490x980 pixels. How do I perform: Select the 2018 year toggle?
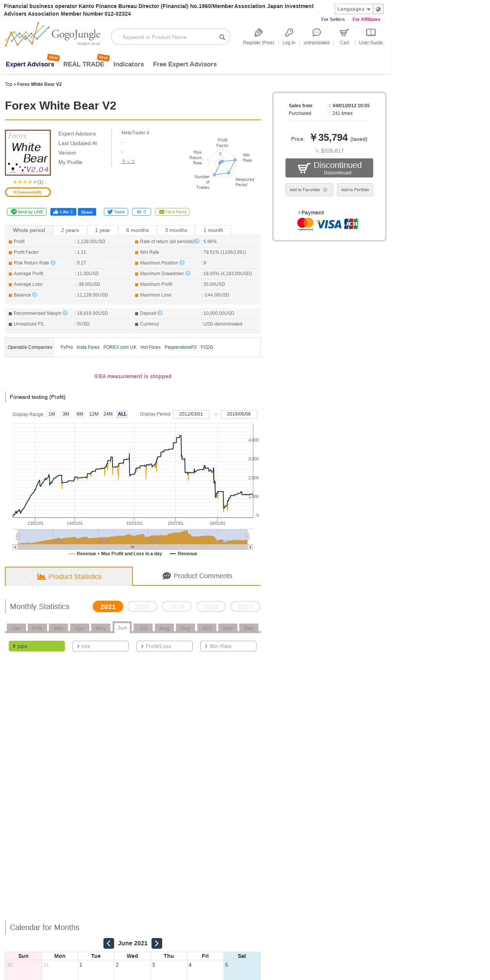(211, 606)
